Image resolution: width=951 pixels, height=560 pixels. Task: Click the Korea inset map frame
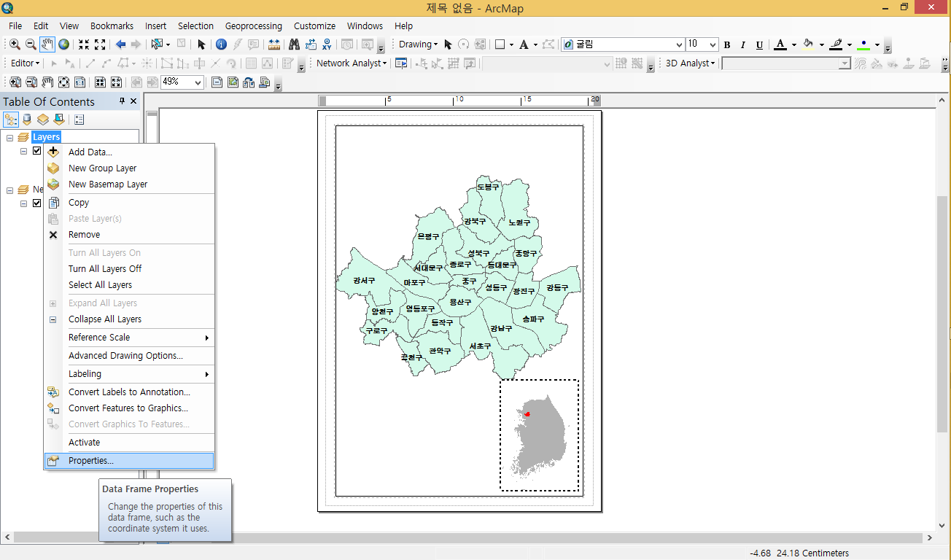click(x=539, y=435)
